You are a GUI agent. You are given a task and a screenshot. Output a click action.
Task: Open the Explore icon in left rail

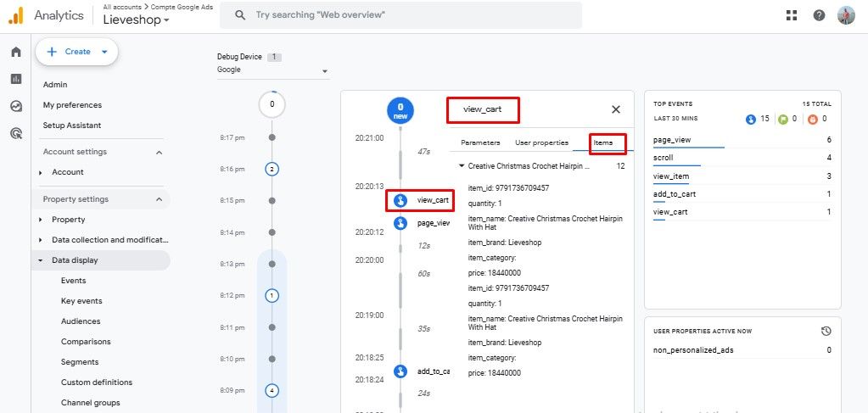click(16, 106)
